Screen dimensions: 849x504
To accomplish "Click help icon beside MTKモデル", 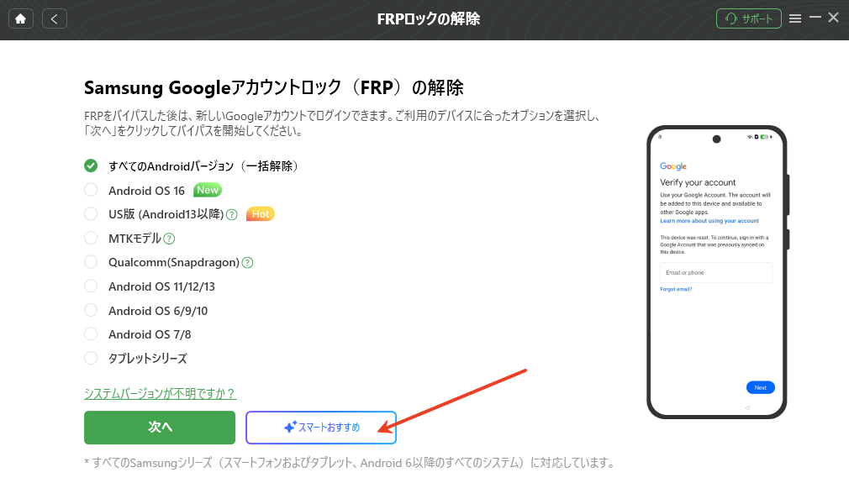I will click(169, 239).
